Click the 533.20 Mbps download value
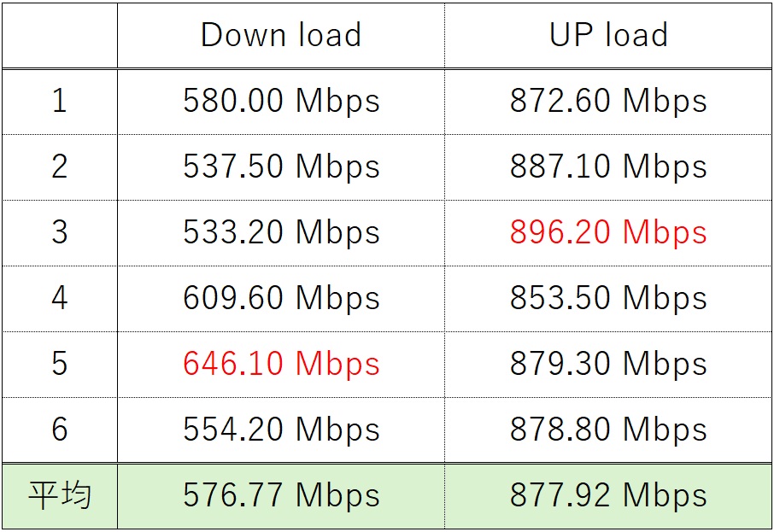This screenshot has width=774, height=532. (x=281, y=233)
